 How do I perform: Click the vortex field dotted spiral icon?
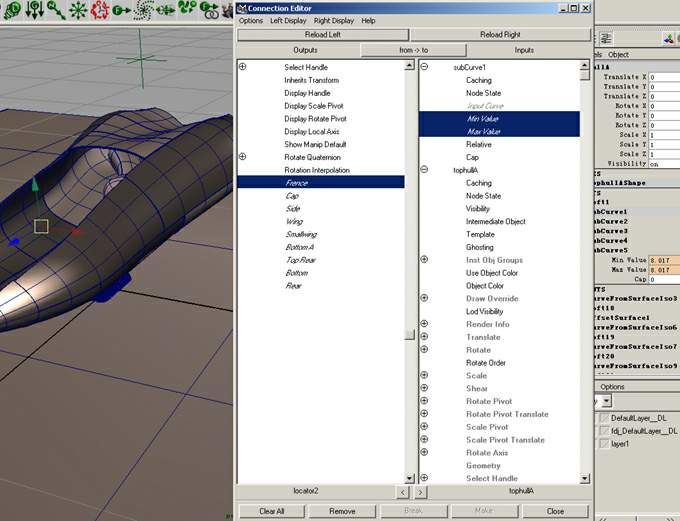coord(143,10)
